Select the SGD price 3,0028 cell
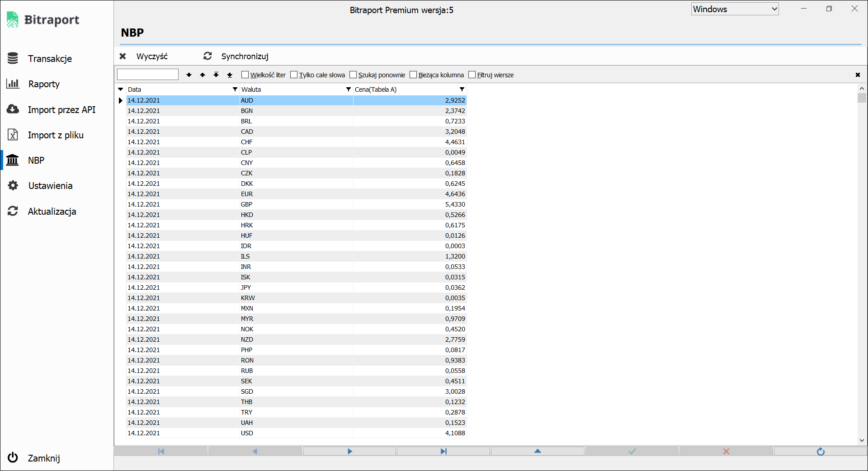 (410, 391)
